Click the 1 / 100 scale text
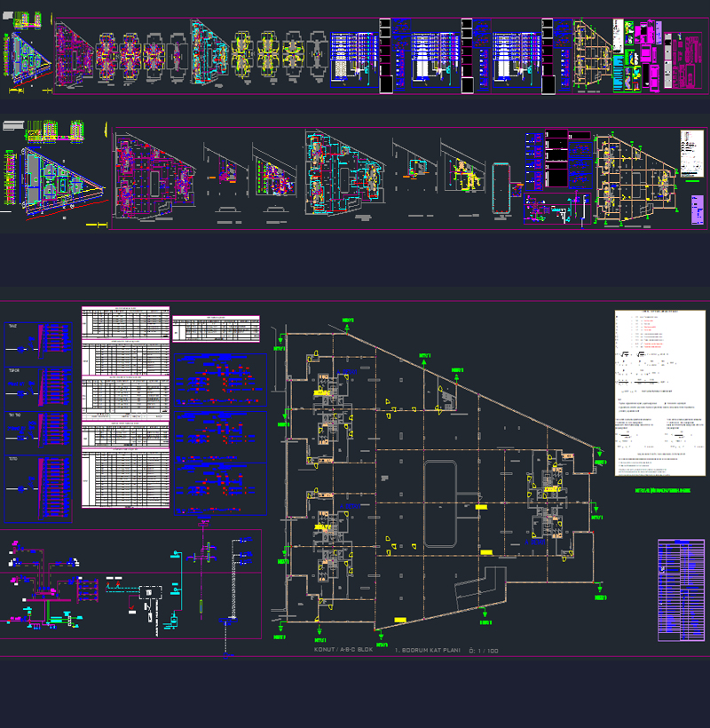 [484, 651]
